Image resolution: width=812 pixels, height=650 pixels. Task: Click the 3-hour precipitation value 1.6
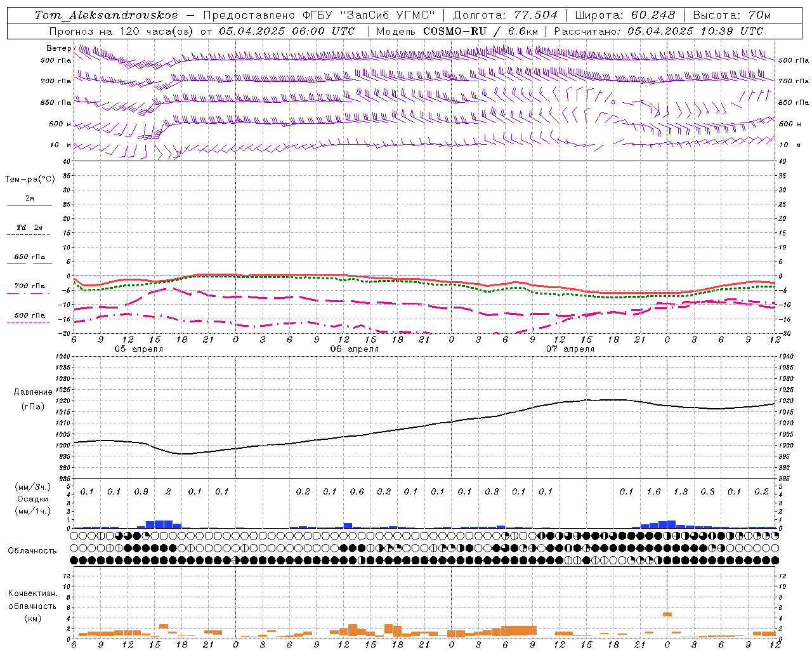(x=653, y=492)
